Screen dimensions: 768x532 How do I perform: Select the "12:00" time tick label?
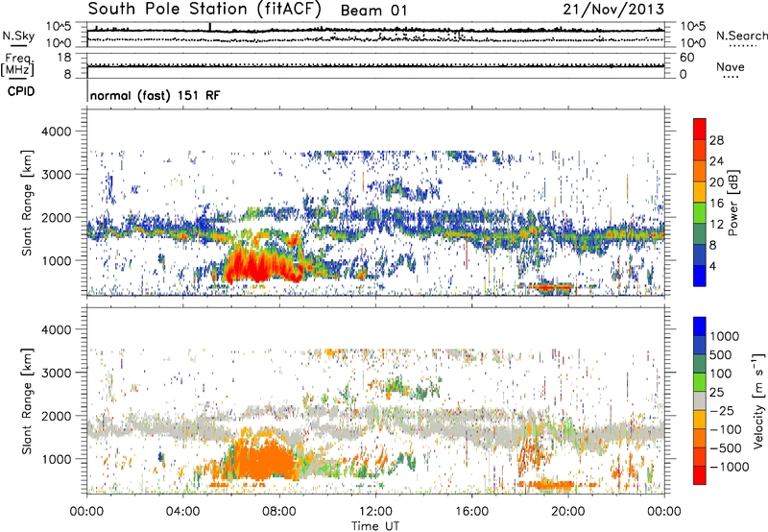(375, 512)
